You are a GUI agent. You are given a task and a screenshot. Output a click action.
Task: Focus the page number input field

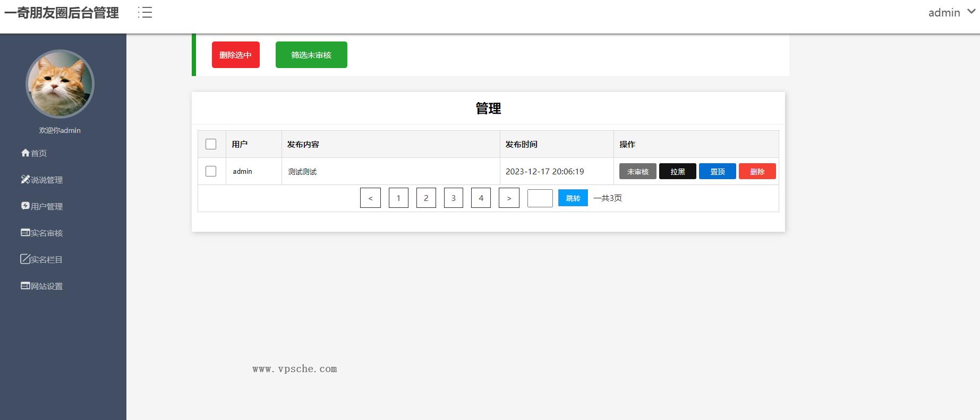point(540,198)
